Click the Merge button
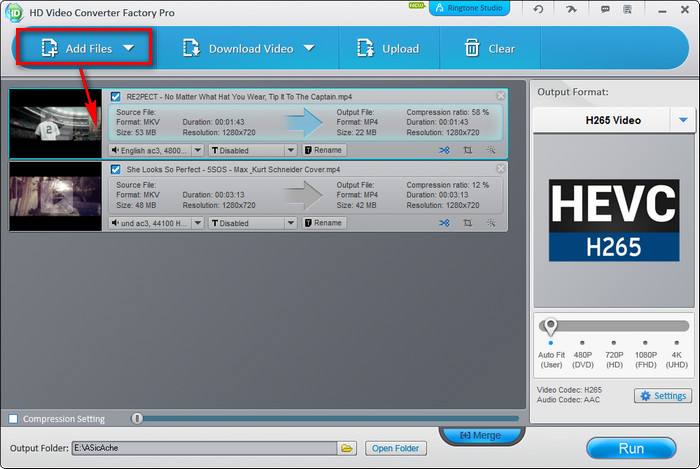The image size is (700, 469). [x=481, y=435]
